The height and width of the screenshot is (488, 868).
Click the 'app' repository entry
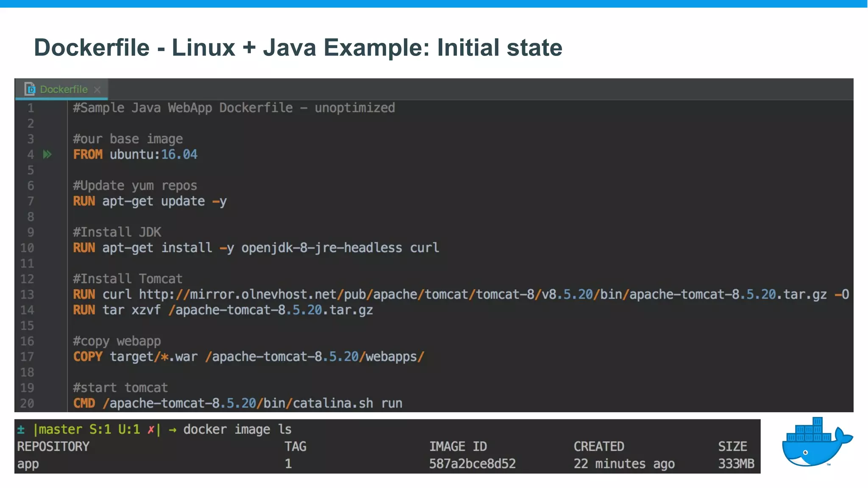point(28,464)
